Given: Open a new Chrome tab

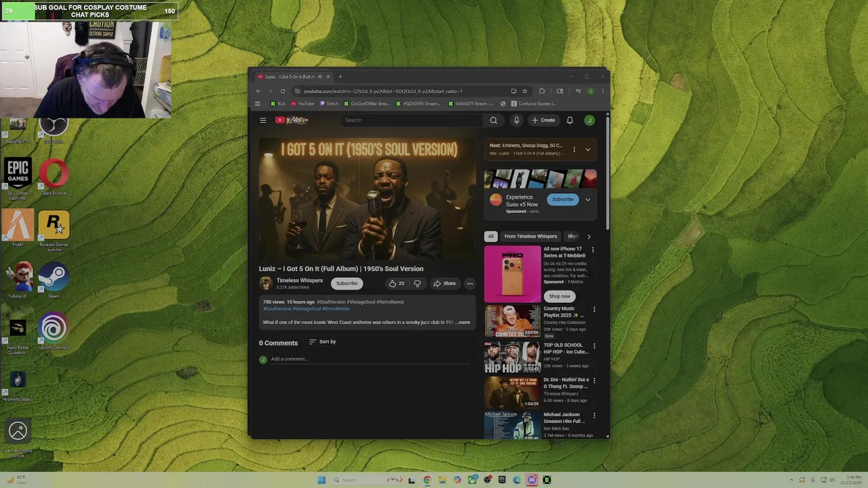Looking at the screenshot, I should pos(340,77).
